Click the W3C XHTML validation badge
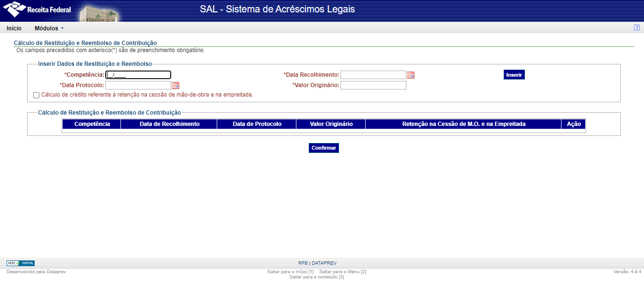Image resolution: width=644 pixels, height=286 pixels. tap(20, 263)
